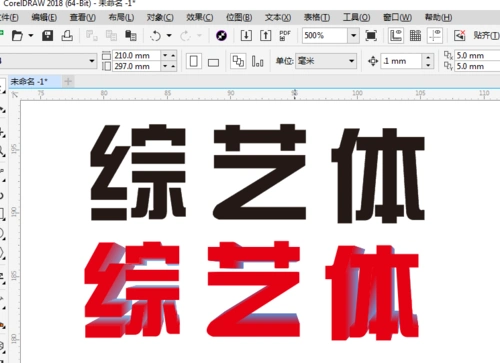Open the 窗口(W) menu

point(397,17)
